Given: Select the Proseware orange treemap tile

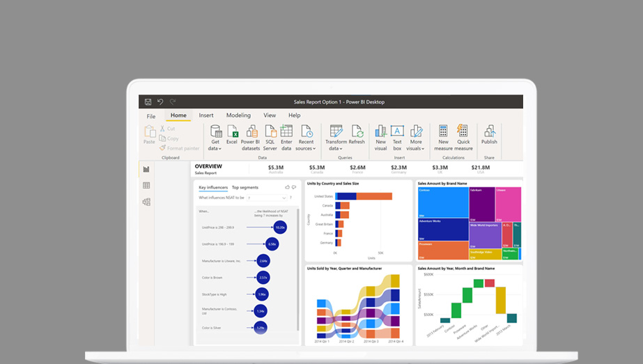Looking at the screenshot, I should pos(443,251).
